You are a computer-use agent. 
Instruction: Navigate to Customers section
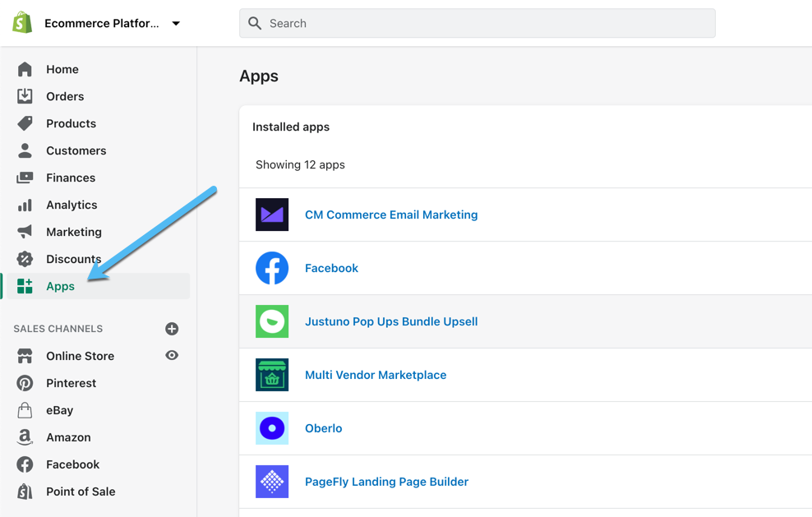click(76, 150)
